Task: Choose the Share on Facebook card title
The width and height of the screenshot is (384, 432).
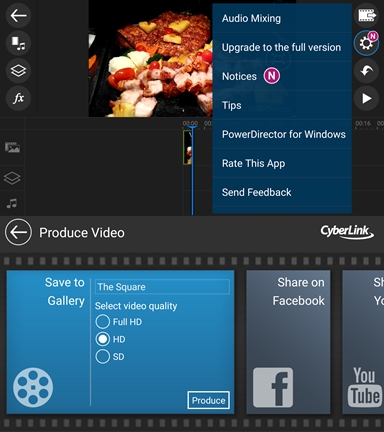Action: click(298, 292)
